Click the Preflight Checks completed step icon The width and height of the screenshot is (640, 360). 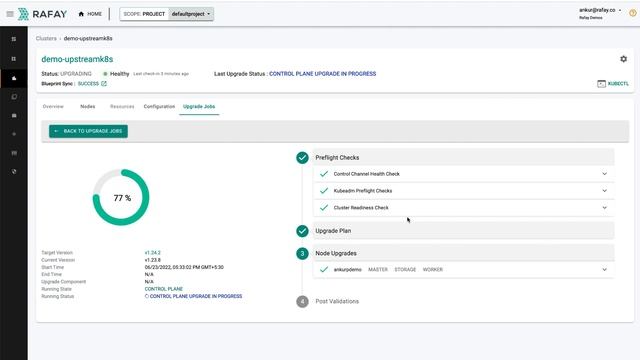(x=302, y=158)
